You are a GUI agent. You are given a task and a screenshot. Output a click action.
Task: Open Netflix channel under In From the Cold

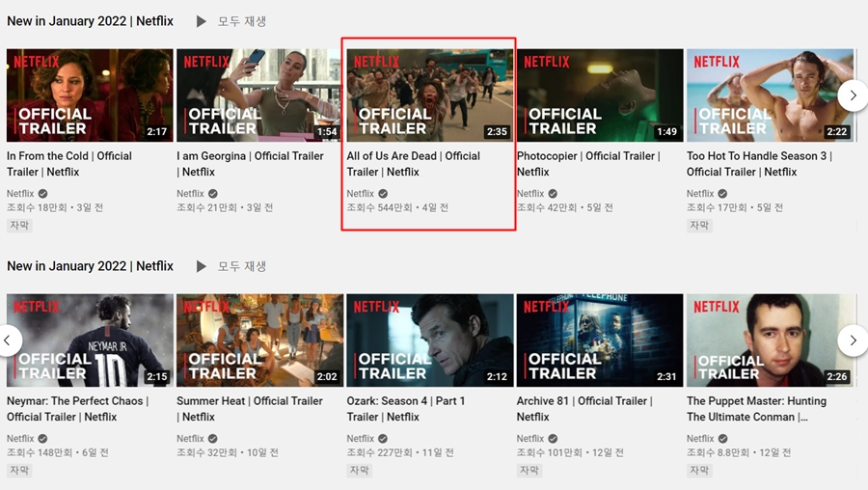tap(20, 193)
